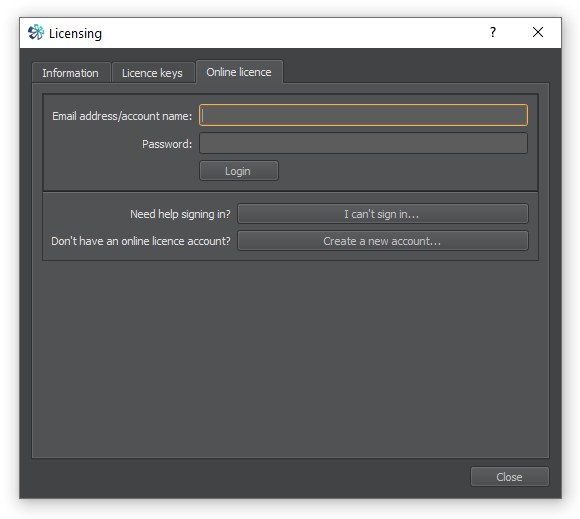Click the Licensing window title text
This screenshot has height=519, width=580.
point(75,33)
